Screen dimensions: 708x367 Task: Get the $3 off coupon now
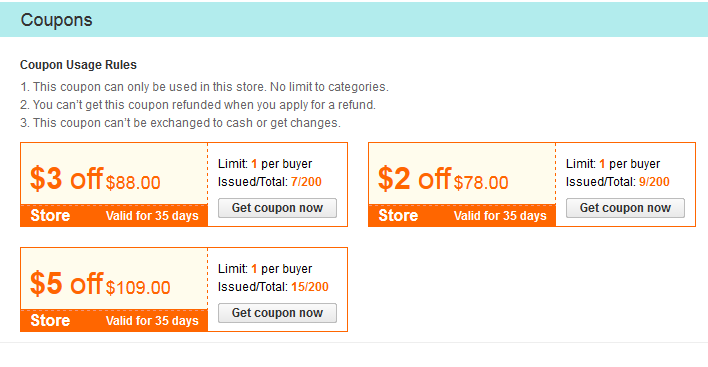click(x=277, y=208)
